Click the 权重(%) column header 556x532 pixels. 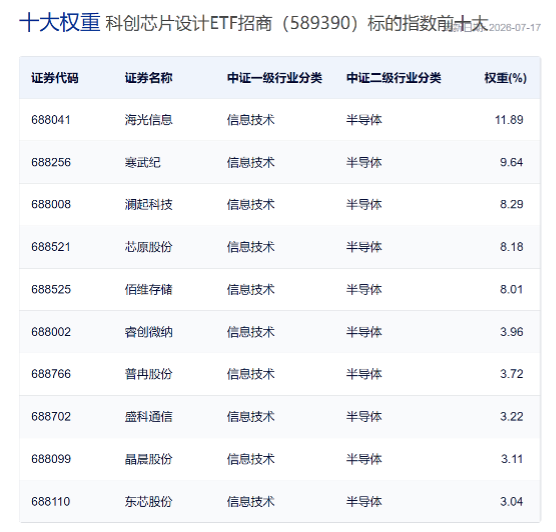pyautogui.click(x=505, y=78)
